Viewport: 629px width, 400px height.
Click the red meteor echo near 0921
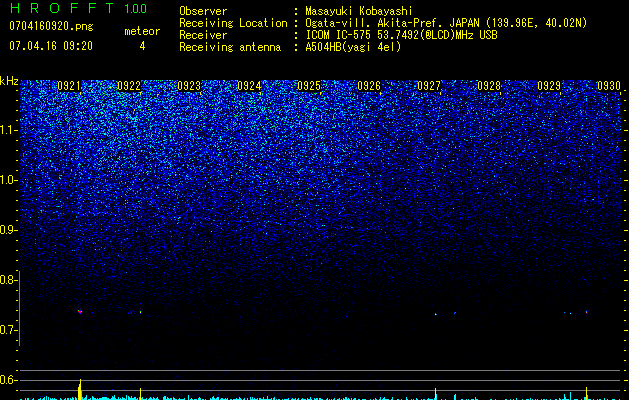80,311
